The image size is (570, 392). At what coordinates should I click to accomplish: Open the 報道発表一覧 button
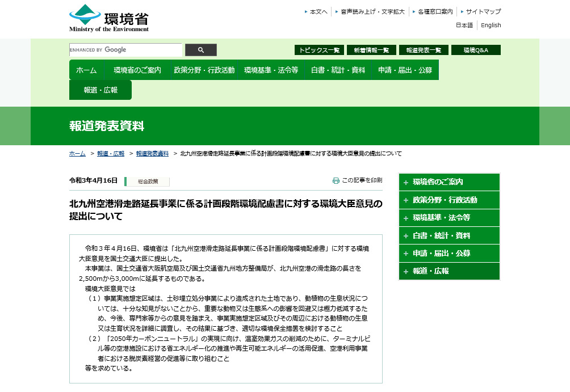pyautogui.click(x=424, y=50)
